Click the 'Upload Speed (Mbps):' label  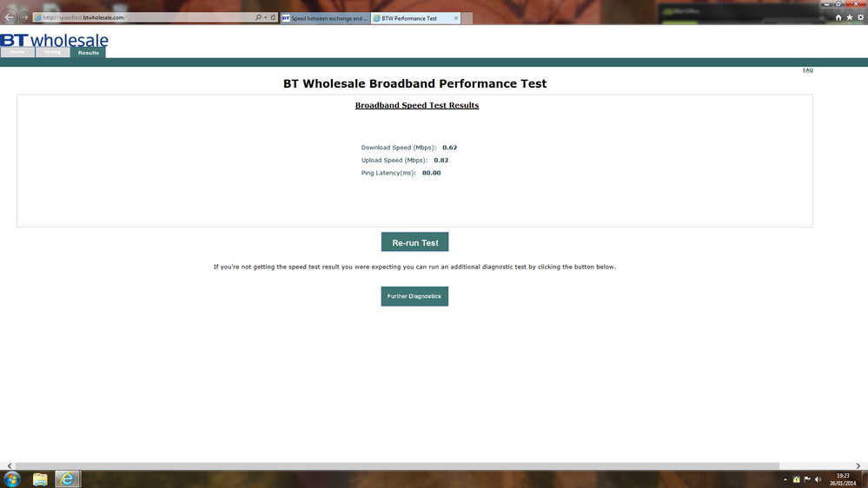click(394, 161)
